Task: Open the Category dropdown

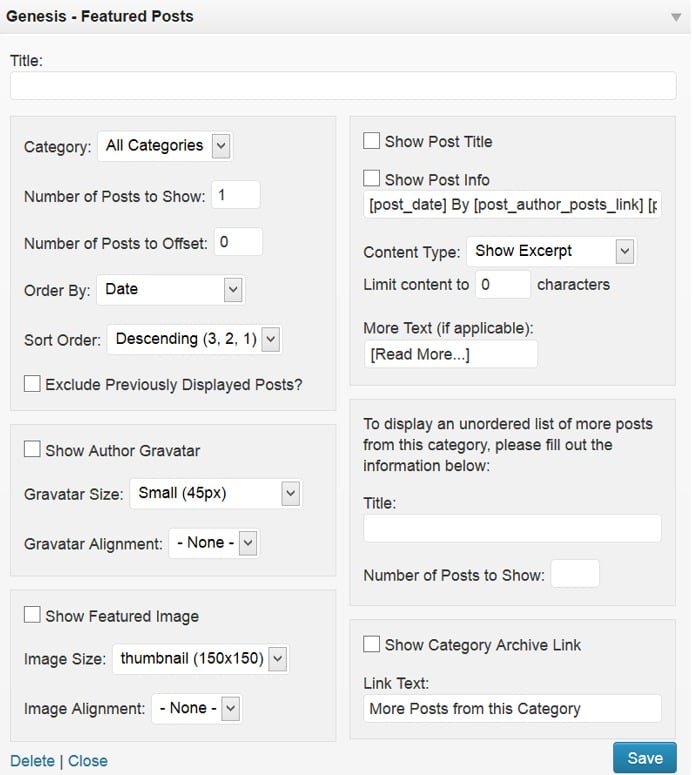Action: click(165, 146)
